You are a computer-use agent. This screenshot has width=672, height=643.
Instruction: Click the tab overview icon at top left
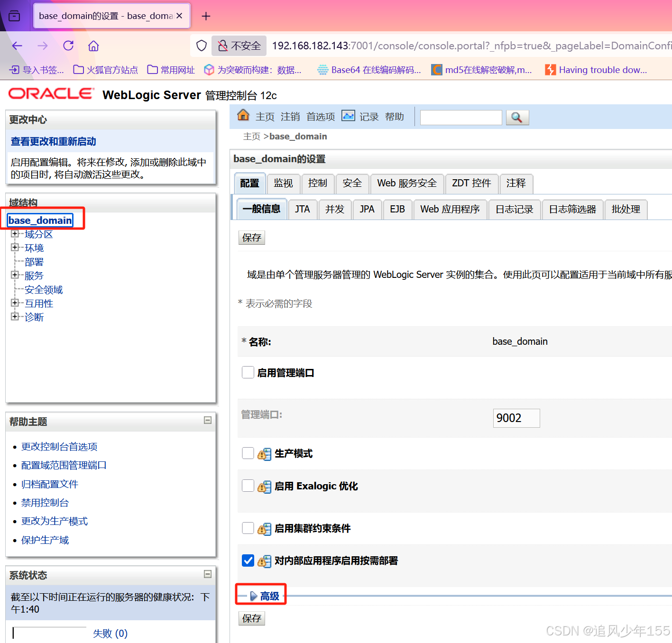15,16
